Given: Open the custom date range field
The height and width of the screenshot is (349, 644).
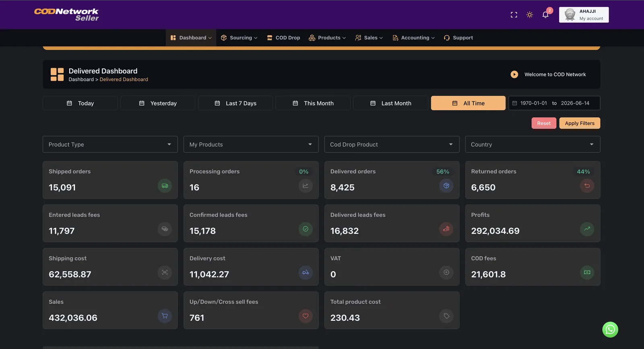Looking at the screenshot, I should pyautogui.click(x=554, y=103).
